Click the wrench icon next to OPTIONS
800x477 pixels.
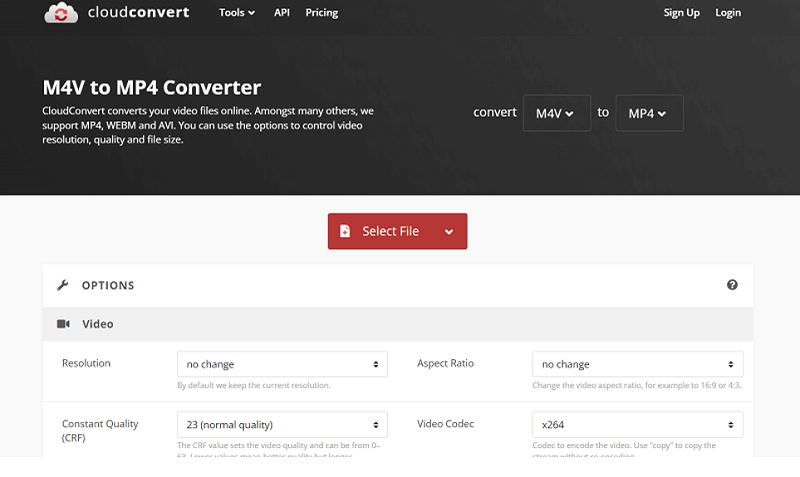point(63,285)
